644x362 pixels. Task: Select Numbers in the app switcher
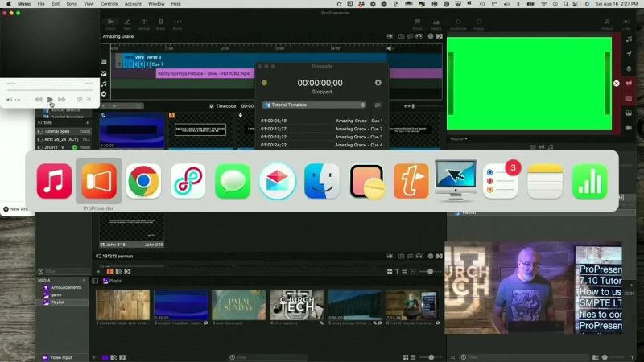click(589, 181)
